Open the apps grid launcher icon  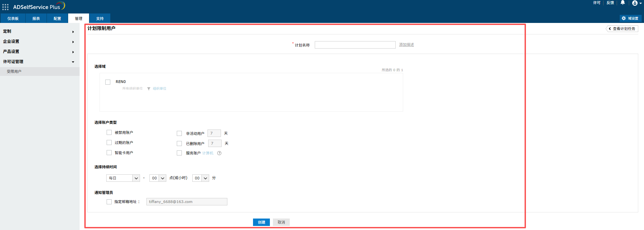click(x=5, y=7)
